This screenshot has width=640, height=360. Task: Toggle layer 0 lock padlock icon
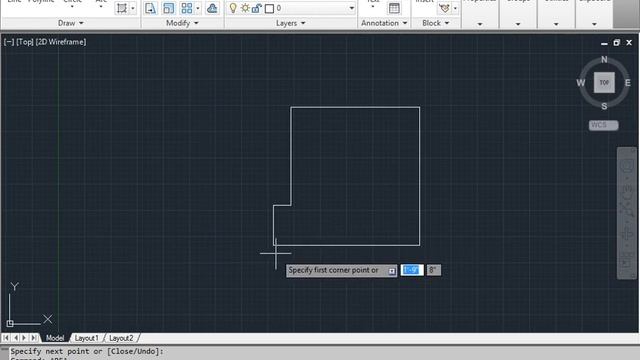point(256,8)
